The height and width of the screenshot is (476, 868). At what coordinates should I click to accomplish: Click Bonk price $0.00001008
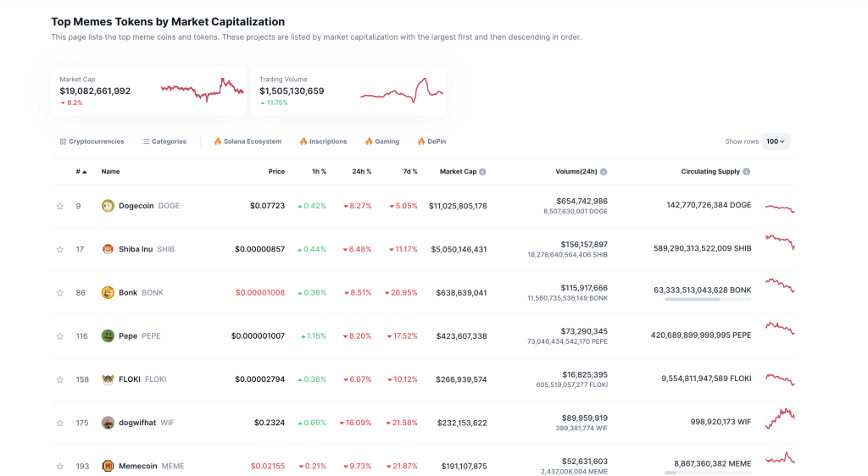260,292
